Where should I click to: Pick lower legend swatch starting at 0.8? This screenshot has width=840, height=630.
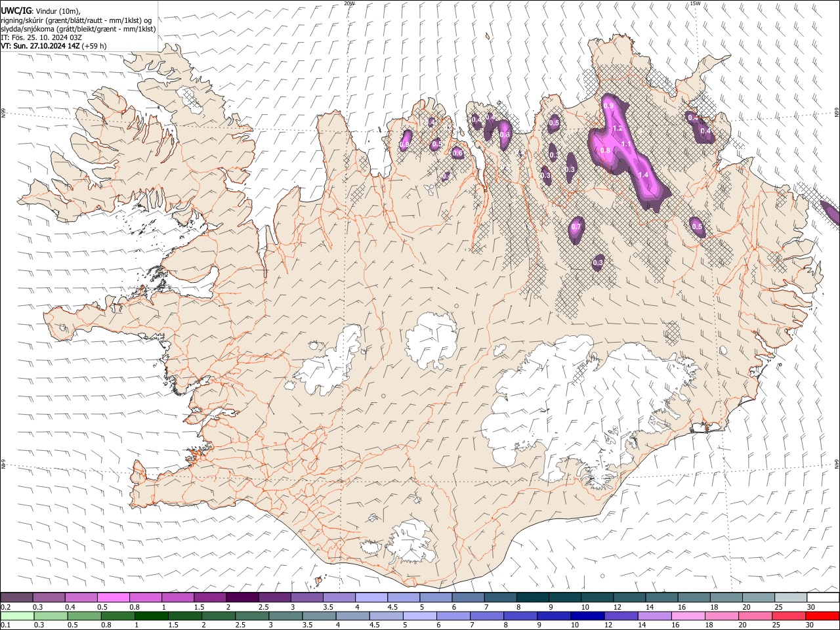pyautogui.click(x=117, y=616)
